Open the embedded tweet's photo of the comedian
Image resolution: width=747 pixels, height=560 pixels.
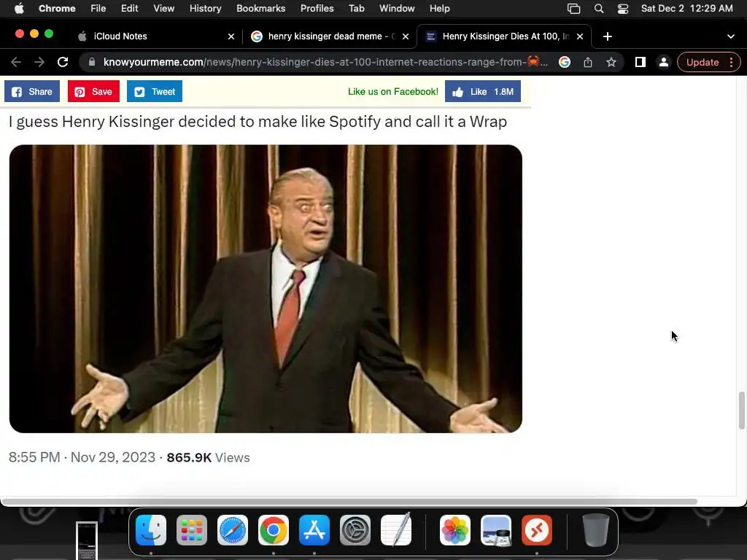[266, 289]
